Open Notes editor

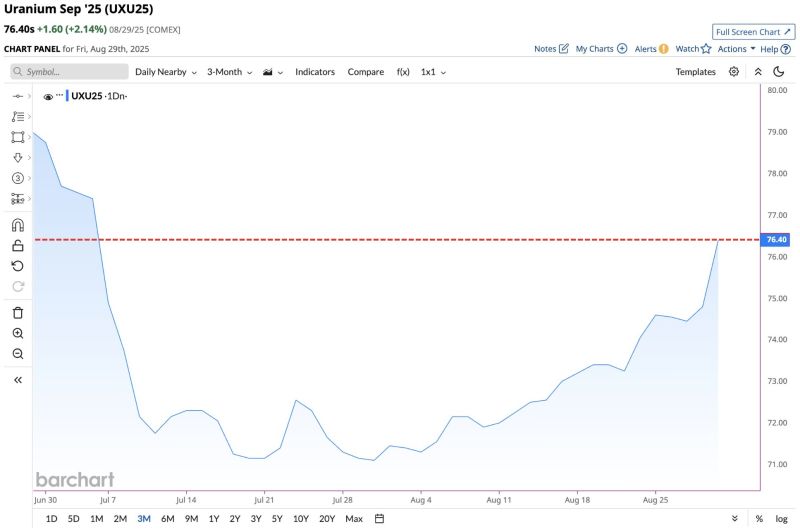point(551,49)
